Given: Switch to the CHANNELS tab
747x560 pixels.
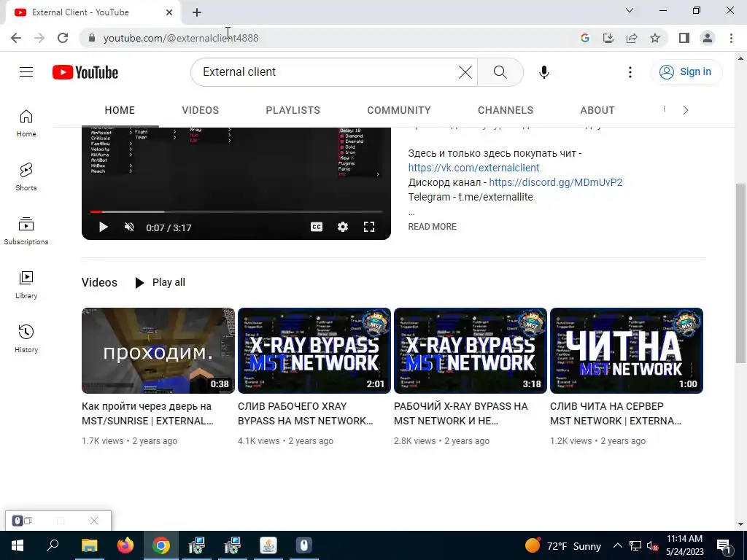Looking at the screenshot, I should tap(506, 110).
